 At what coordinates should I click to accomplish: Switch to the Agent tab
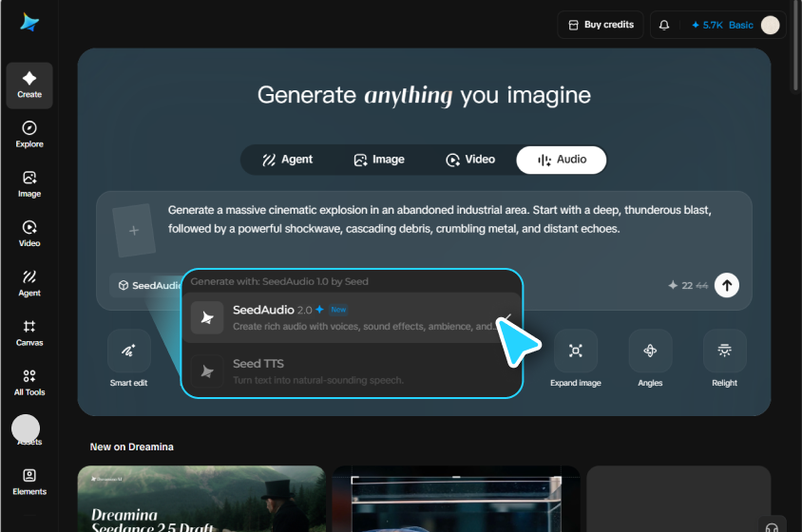tap(288, 160)
